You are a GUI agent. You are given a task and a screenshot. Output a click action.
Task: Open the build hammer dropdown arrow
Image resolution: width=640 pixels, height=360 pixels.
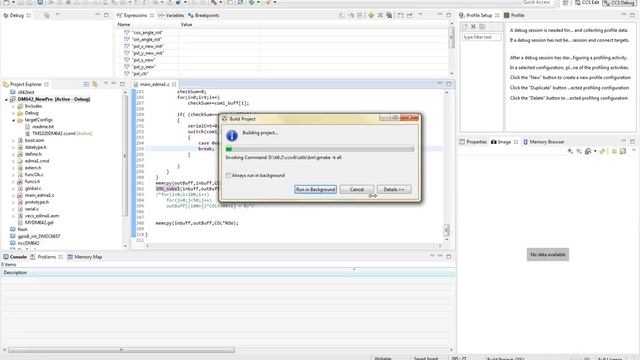pos(220,2)
